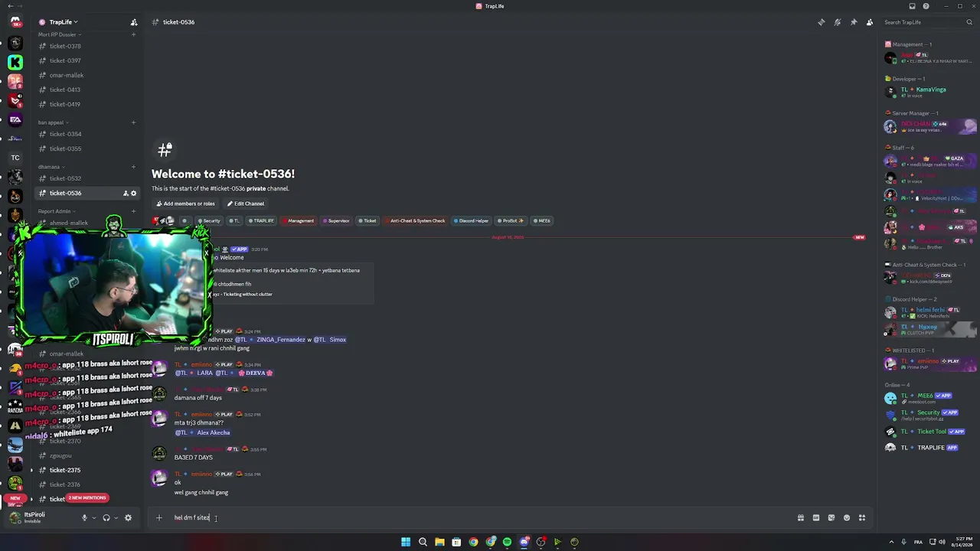980x551 pixels.
Task: Open channel ticket-0378
Action: pos(87,46)
